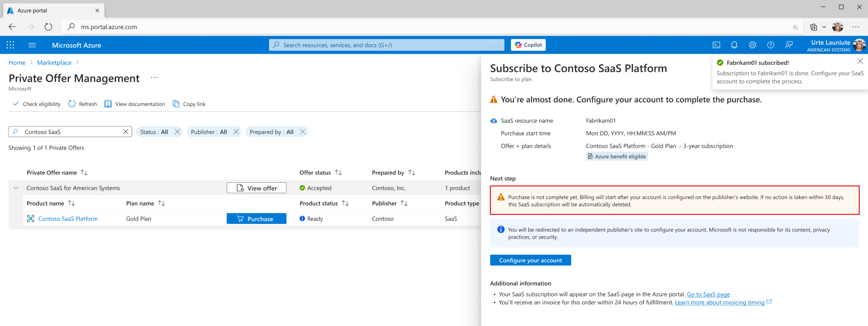Sort by Product status column
The height and width of the screenshot is (326, 868).
pyautogui.click(x=345, y=203)
